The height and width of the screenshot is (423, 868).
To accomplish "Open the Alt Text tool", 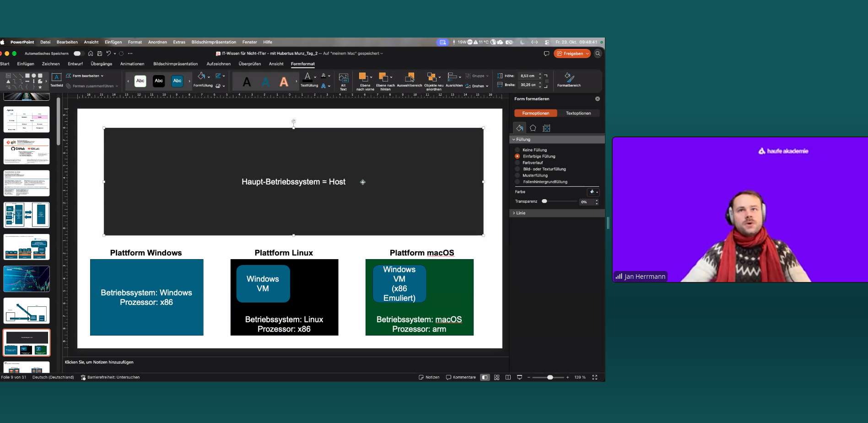I will pos(343,81).
